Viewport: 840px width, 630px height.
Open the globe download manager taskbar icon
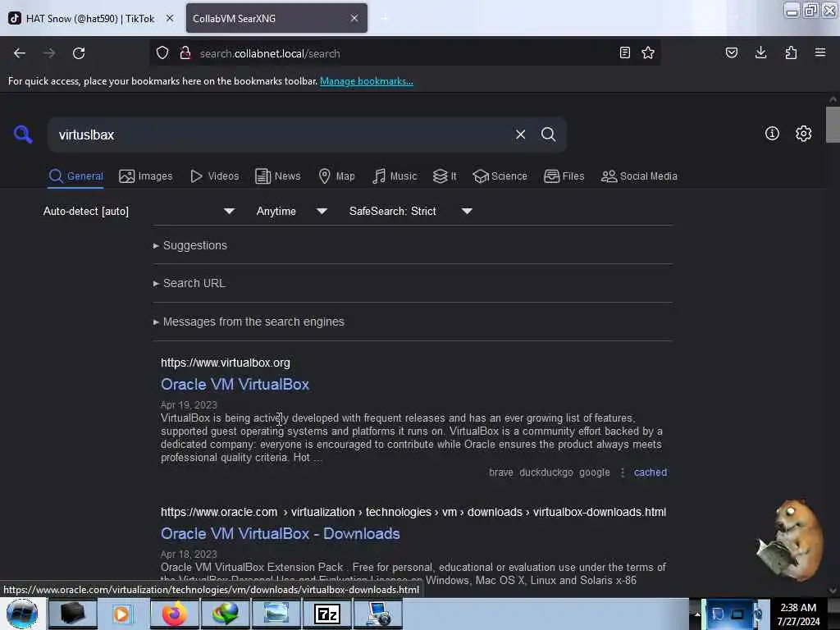(x=225, y=614)
